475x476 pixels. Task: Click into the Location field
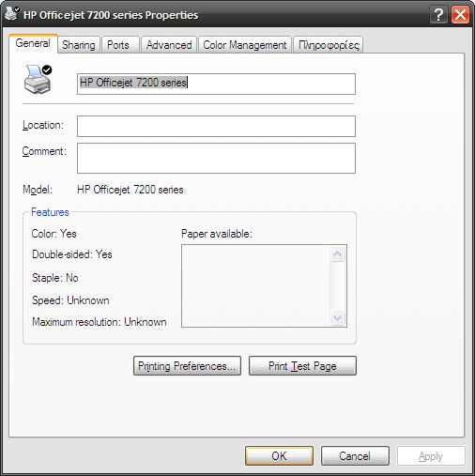[216, 126]
